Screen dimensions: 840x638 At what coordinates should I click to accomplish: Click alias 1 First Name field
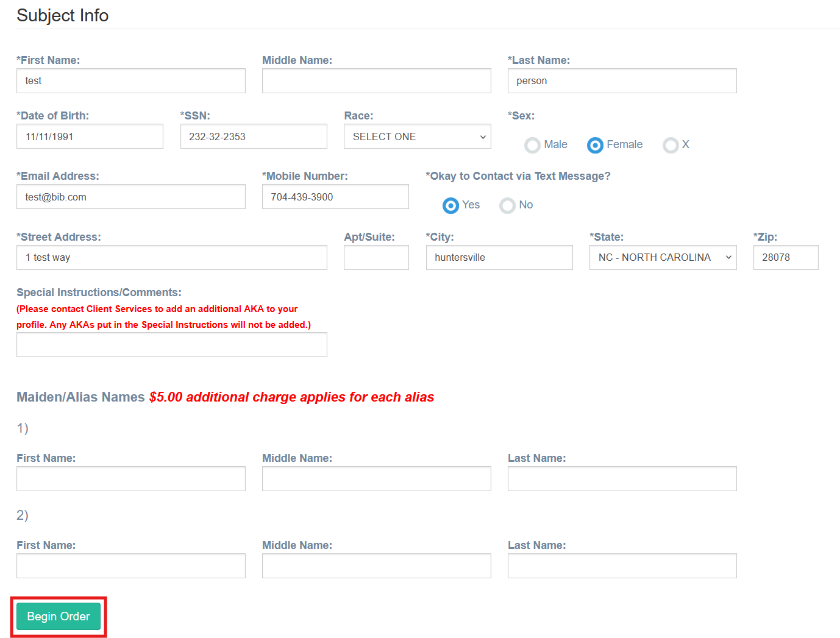click(x=131, y=479)
